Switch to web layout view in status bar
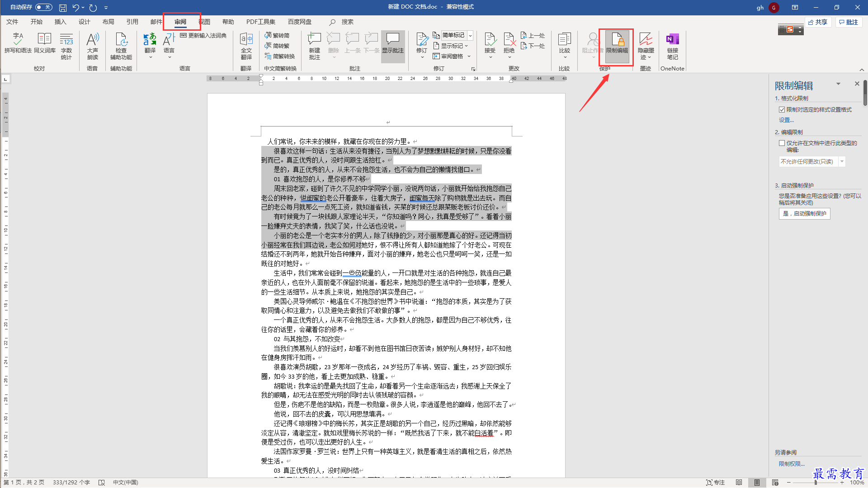868x488 pixels. coord(775,483)
